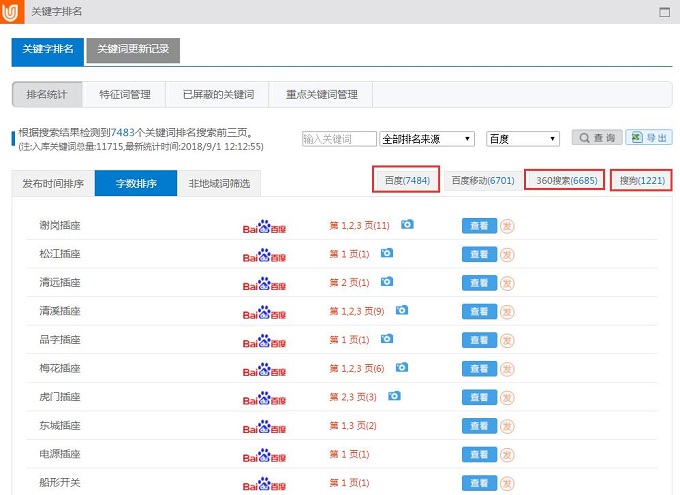Click the camera snapshot icon for 谢岗插座
The image size is (680, 495).
coord(407,225)
